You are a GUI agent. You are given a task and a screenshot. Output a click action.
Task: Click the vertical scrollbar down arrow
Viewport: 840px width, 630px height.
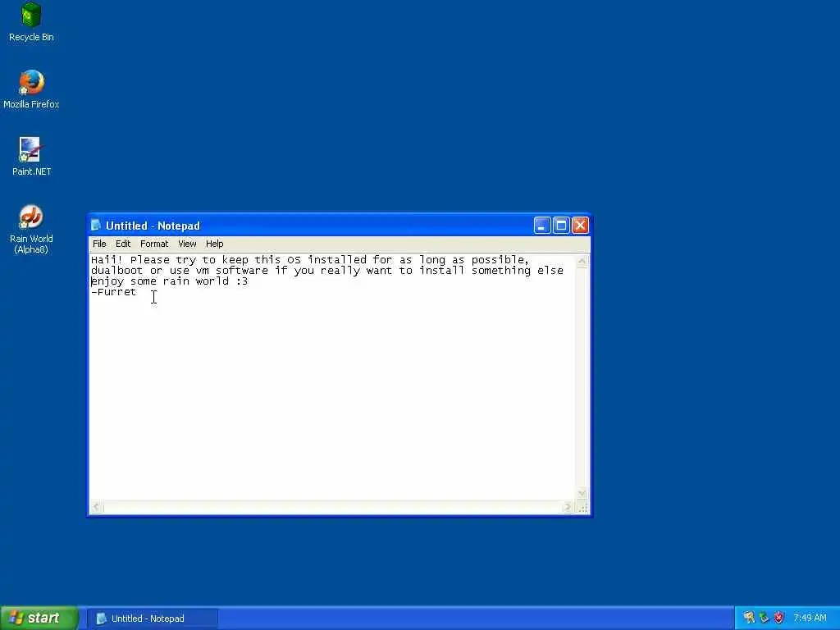pos(582,493)
